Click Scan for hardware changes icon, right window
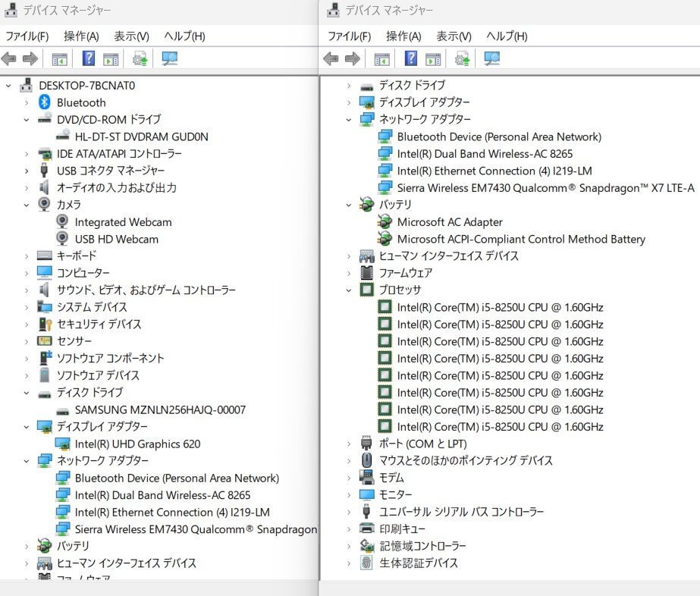The height and width of the screenshot is (596, 700). click(492, 58)
